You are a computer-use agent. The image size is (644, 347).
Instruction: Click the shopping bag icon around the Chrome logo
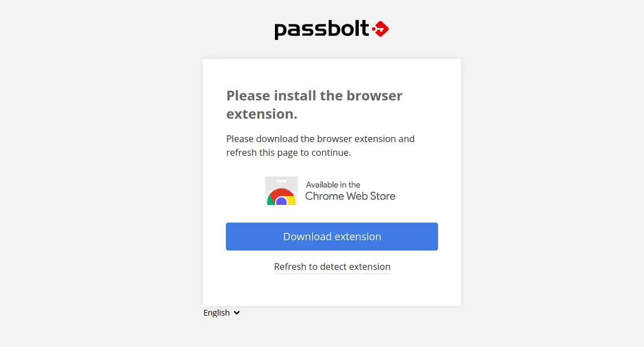[x=281, y=191]
